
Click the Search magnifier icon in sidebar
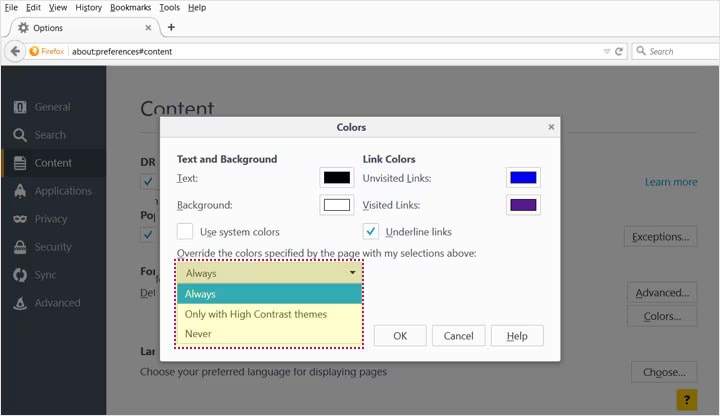[x=20, y=135]
